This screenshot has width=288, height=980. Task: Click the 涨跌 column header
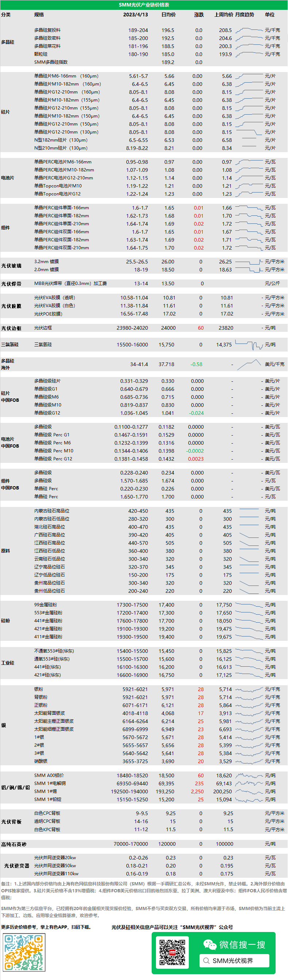click(199, 15)
